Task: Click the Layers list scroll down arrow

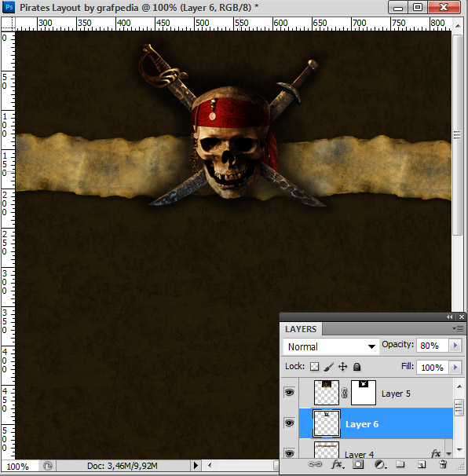Action: (459, 449)
